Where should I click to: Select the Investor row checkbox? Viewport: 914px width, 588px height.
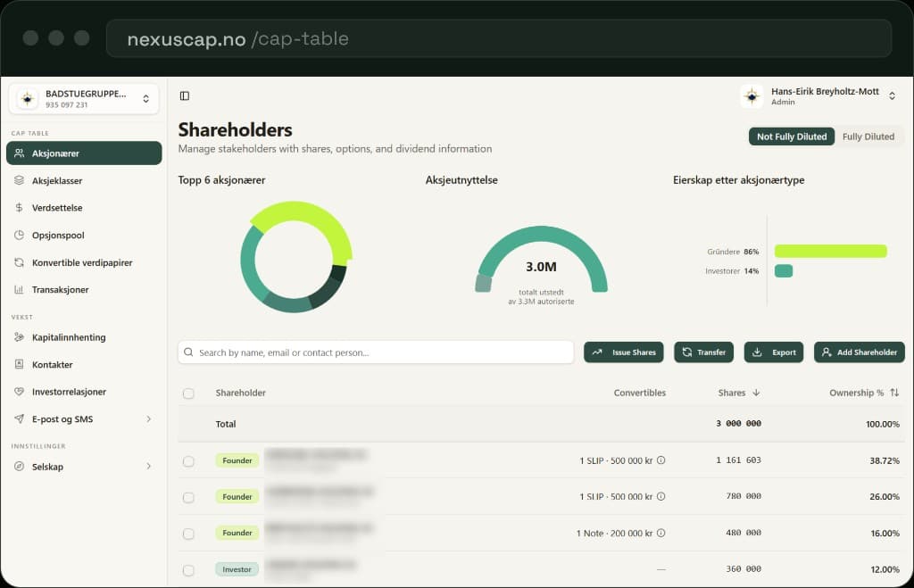pyautogui.click(x=188, y=570)
